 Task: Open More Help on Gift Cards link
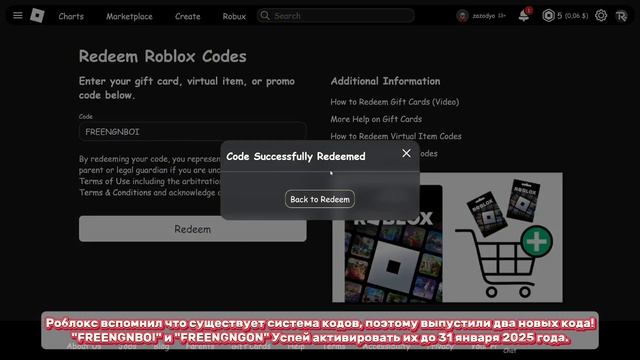pyautogui.click(x=376, y=119)
